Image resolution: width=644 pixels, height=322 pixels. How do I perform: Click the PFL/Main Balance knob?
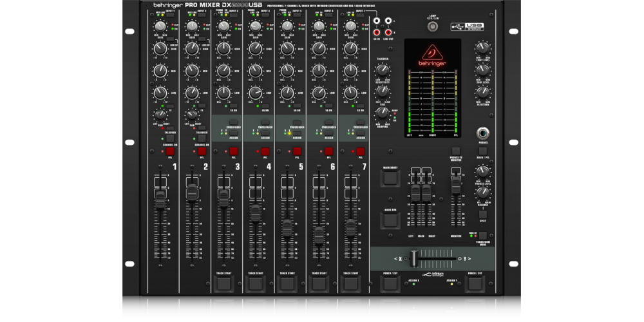(482, 192)
